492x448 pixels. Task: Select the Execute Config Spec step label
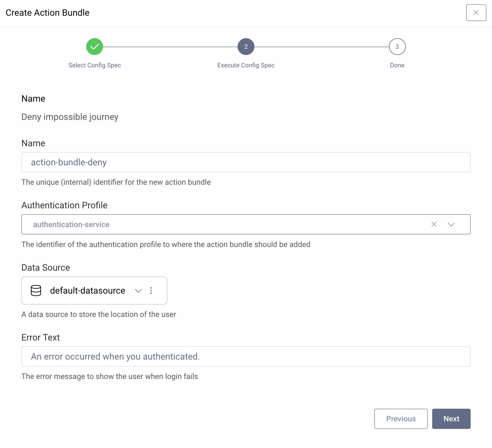246,65
